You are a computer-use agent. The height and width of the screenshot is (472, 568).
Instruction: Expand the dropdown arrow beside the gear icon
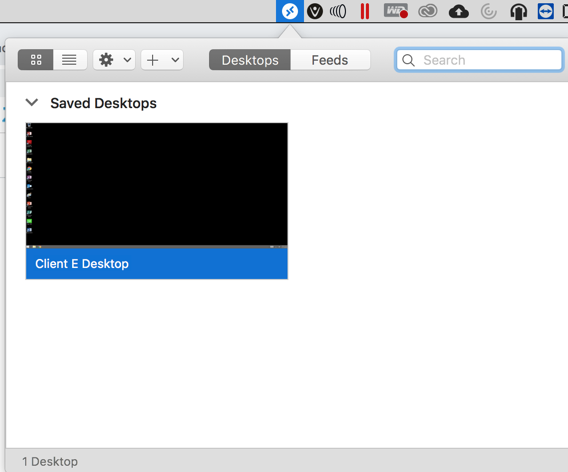click(x=127, y=60)
